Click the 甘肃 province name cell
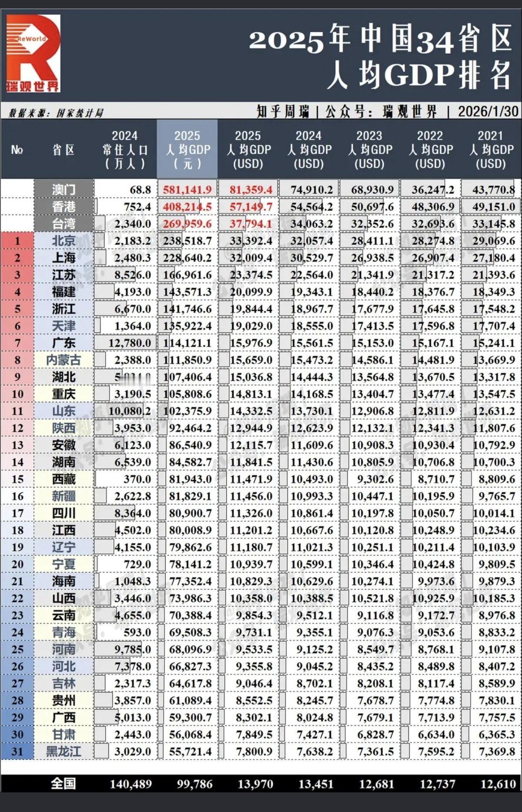 pos(64,735)
